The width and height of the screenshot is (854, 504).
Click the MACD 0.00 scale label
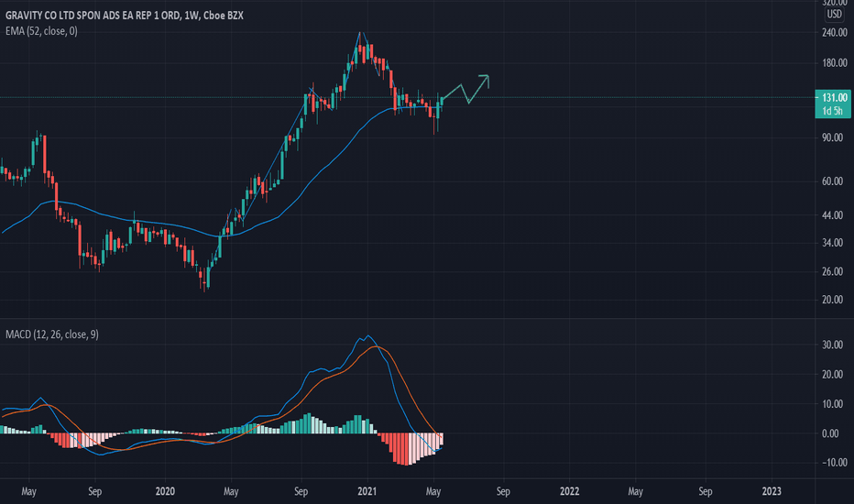(x=830, y=433)
